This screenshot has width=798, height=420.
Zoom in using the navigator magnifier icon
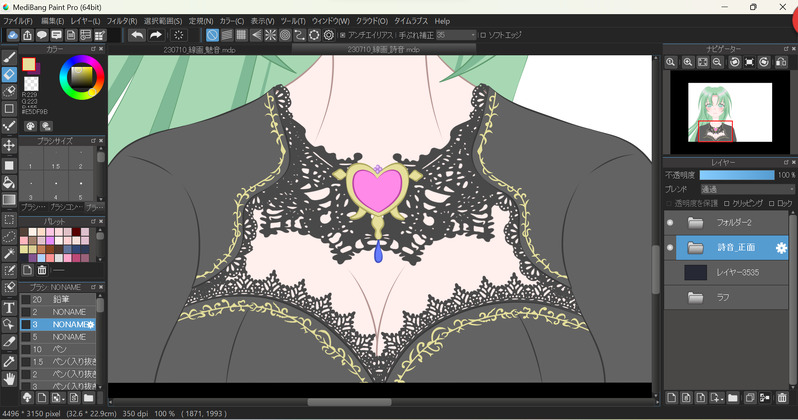click(x=687, y=63)
